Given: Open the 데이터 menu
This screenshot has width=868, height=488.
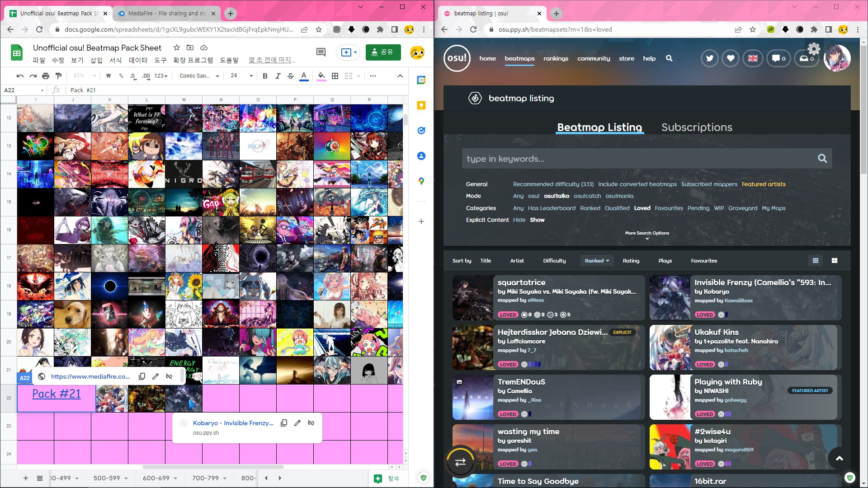Looking at the screenshot, I should coord(138,60).
